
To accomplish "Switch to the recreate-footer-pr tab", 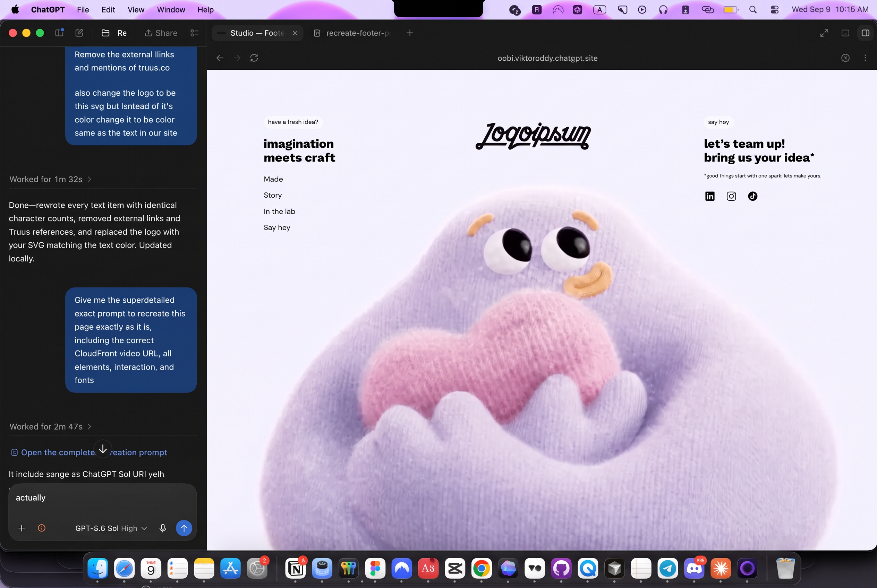I will (x=354, y=33).
